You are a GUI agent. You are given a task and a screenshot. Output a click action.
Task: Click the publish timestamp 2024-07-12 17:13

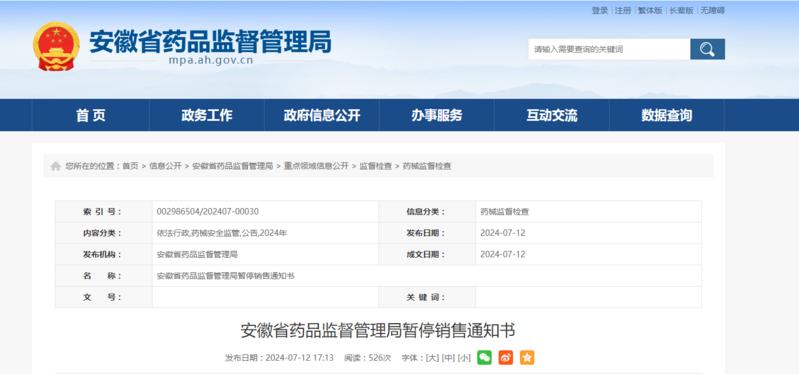coord(299,358)
